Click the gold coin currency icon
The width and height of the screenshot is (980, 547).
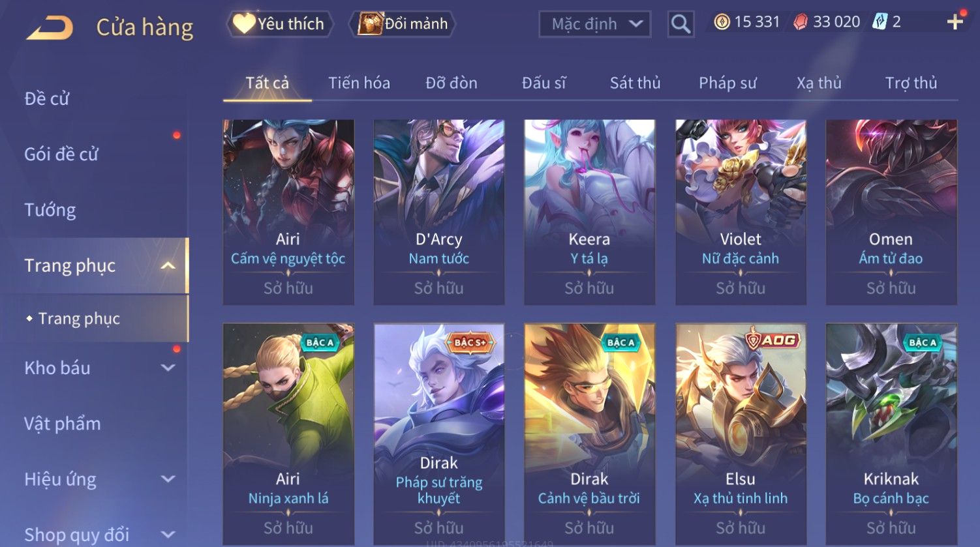pos(722,23)
